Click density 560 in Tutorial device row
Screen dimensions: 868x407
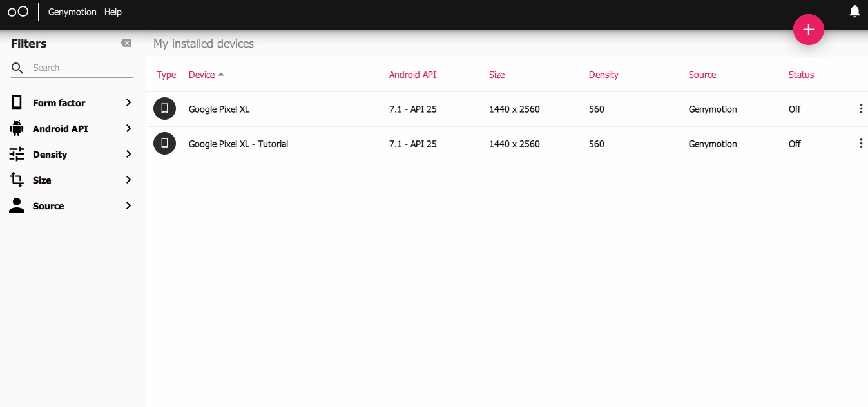point(597,144)
